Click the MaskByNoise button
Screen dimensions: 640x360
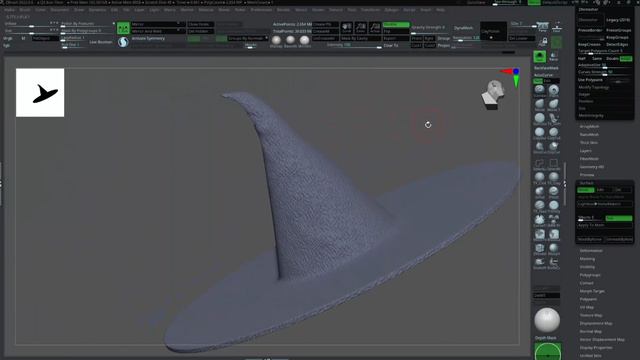click(590, 240)
